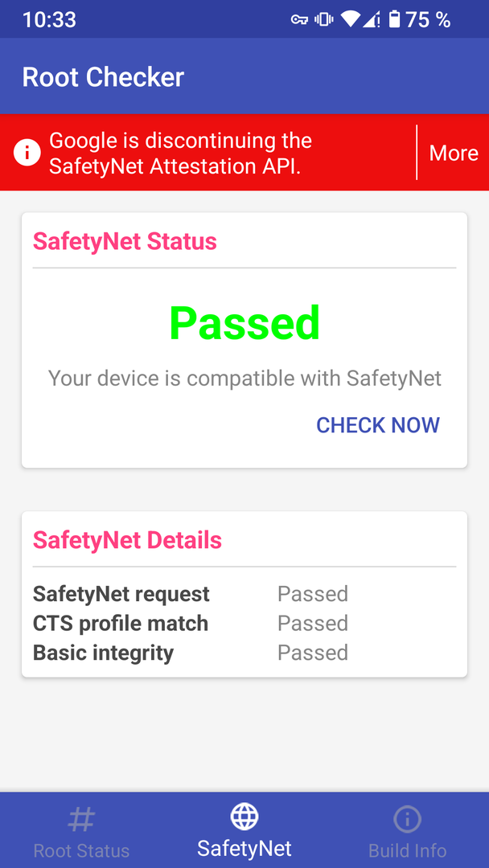Tap the Wi-Fi signal status icon
489x868 pixels.
click(x=350, y=20)
